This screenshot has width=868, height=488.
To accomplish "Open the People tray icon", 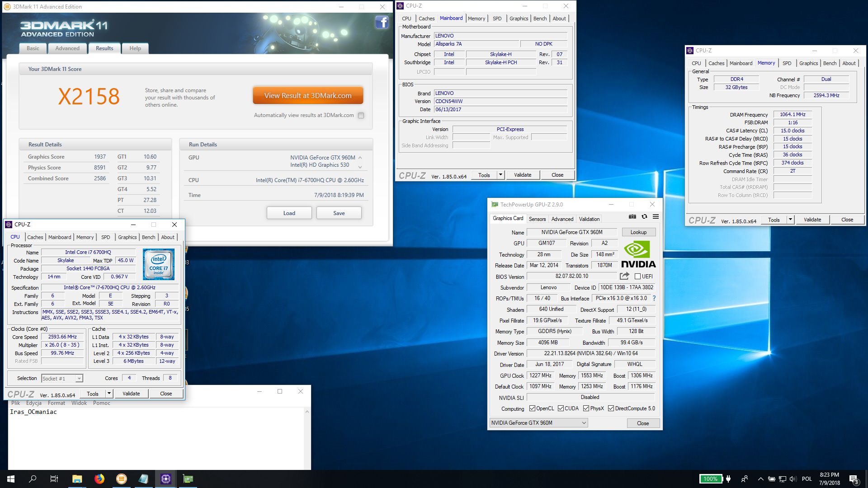I will tap(745, 479).
